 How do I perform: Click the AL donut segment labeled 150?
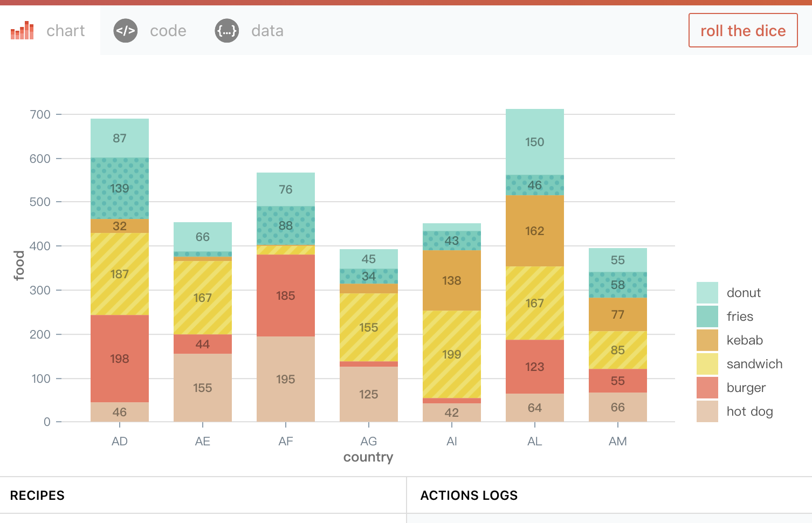[x=535, y=142]
